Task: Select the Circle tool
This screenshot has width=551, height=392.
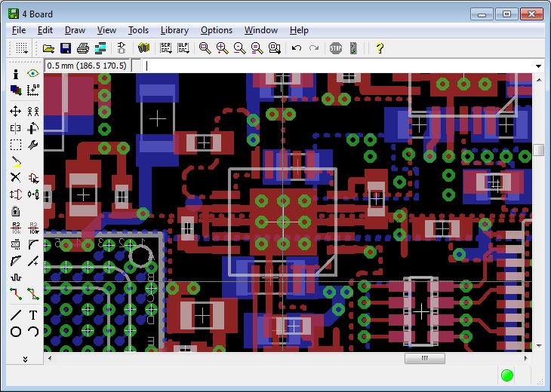Action: [15, 331]
